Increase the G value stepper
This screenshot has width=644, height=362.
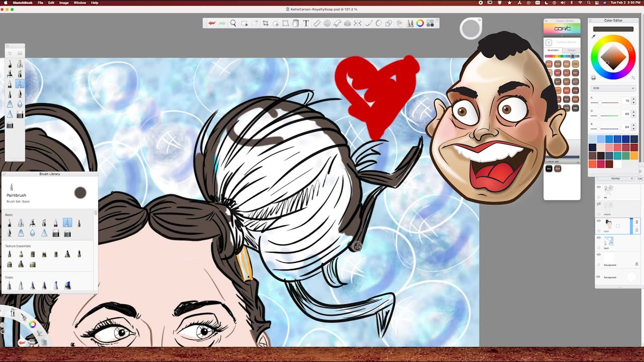tap(633, 112)
